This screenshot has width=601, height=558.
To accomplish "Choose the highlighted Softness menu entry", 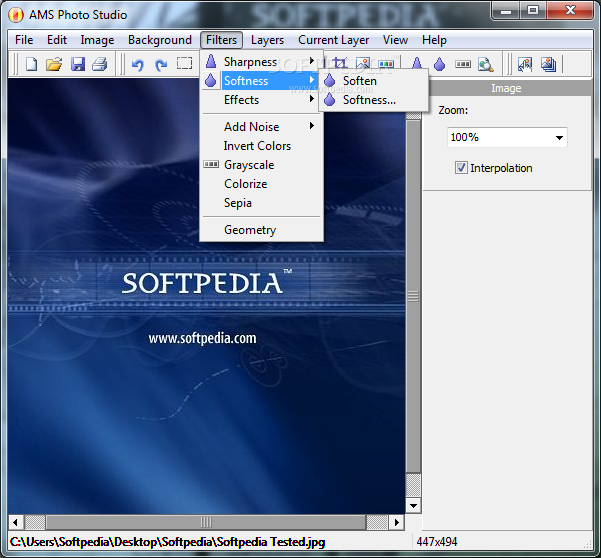I will pyautogui.click(x=262, y=81).
